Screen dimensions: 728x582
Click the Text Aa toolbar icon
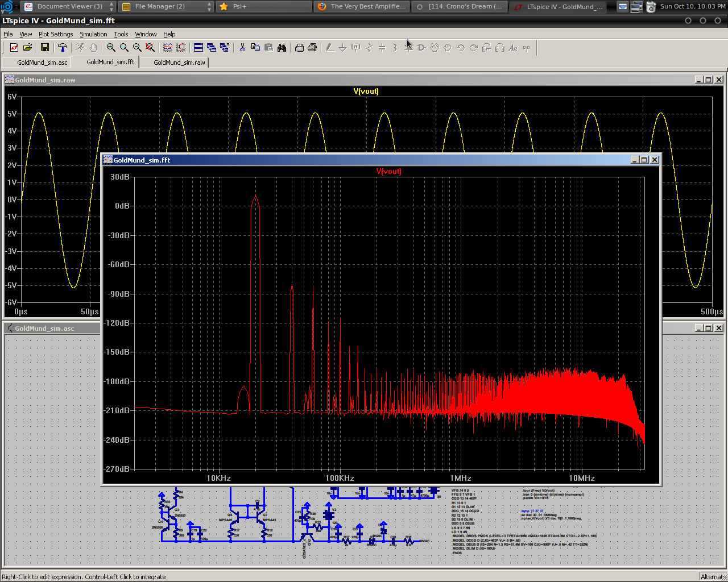point(513,48)
